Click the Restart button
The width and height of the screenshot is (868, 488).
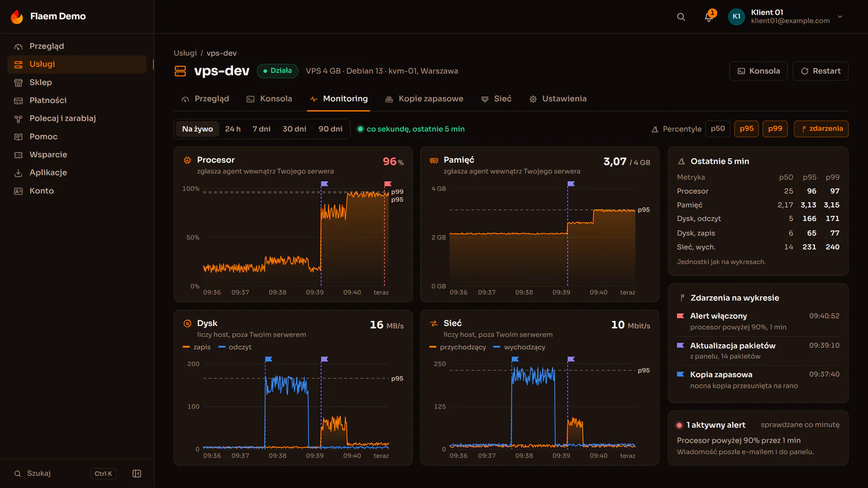(x=821, y=71)
